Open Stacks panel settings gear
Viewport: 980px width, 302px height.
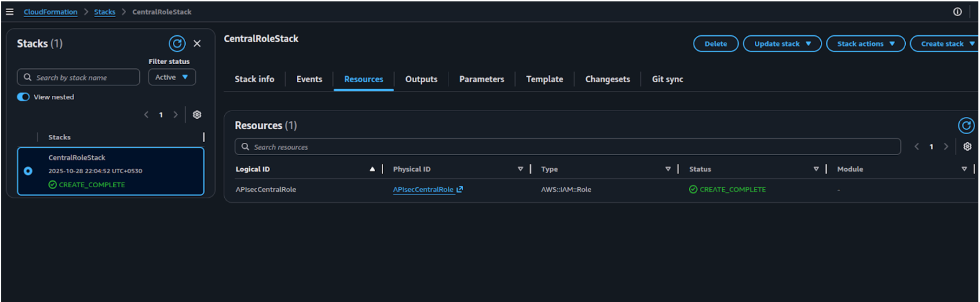coord(197,114)
